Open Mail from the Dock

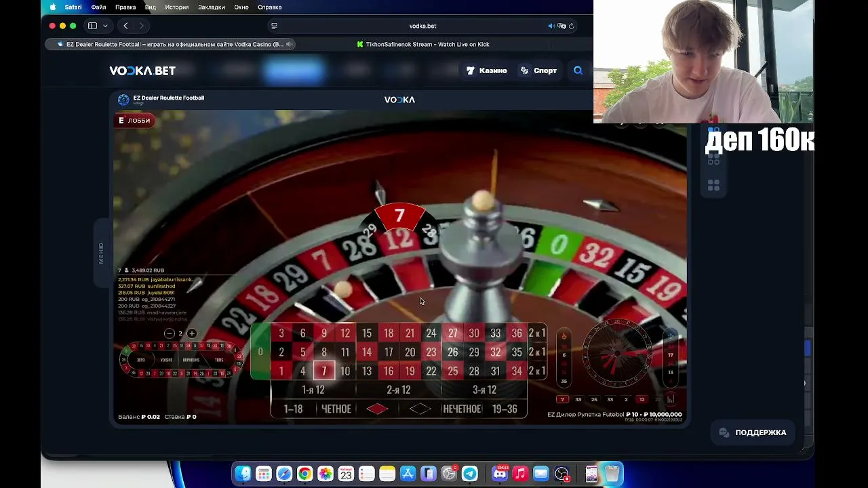tap(541, 474)
